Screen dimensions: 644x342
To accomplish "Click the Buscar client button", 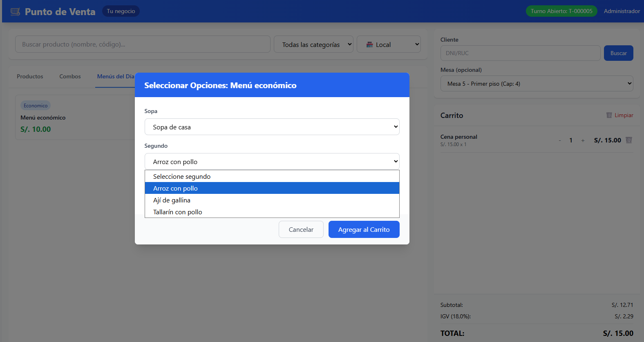I will tap(619, 53).
